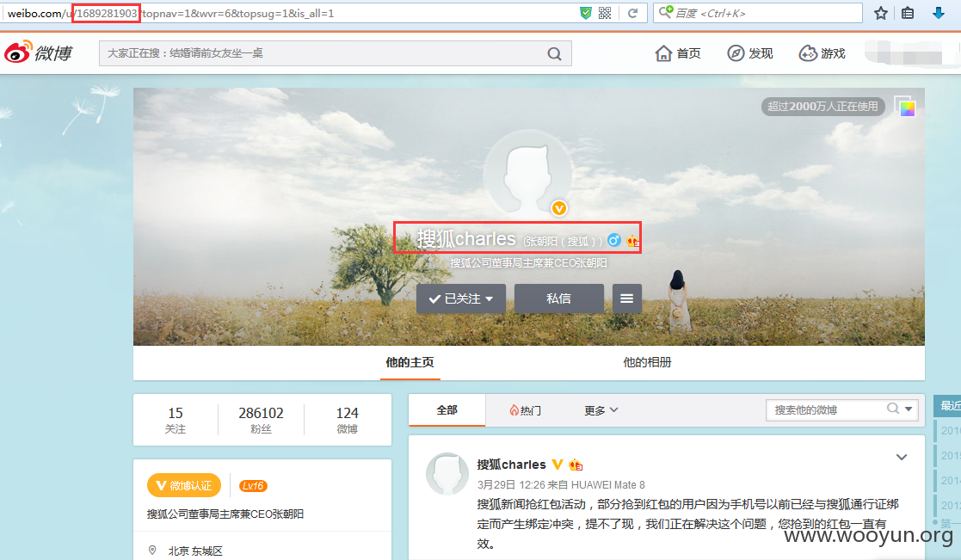Send a 私信 private message
The height and width of the screenshot is (560, 961).
(559, 298)
